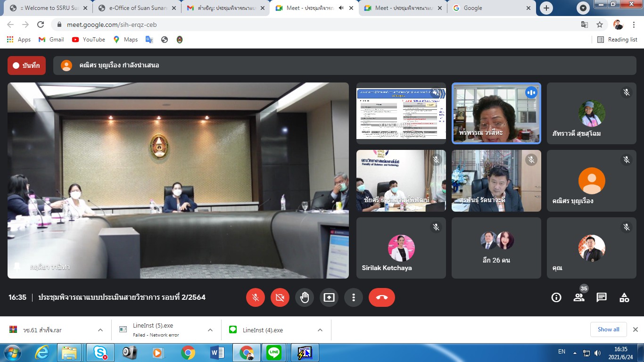Switch to the Google tab
Image resolution: width=644 pixels, height=362 pixels.
click(490, 8)
